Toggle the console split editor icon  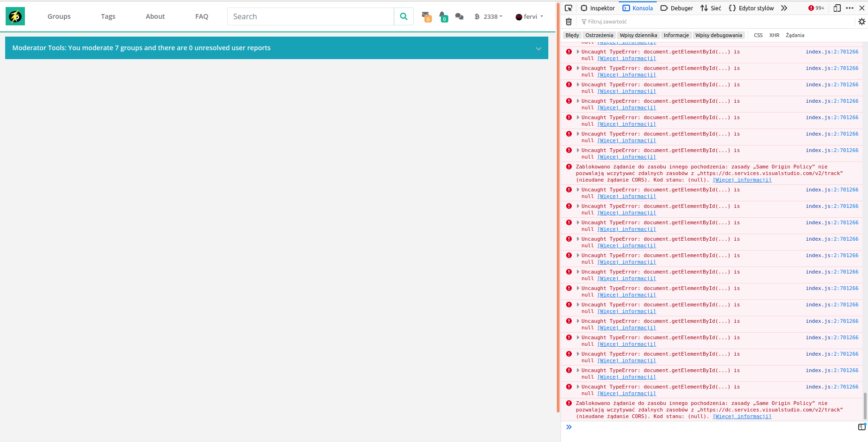(861, 427)
